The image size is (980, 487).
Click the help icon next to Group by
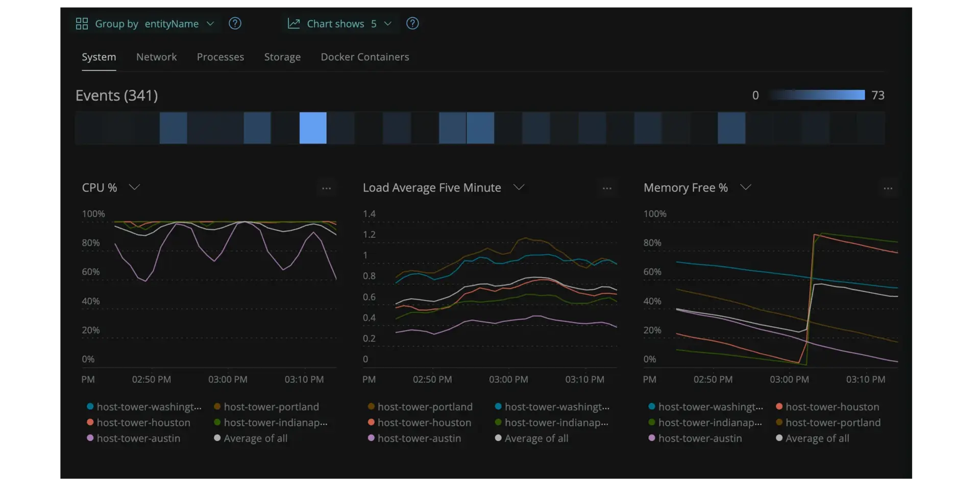click(235, 23)
